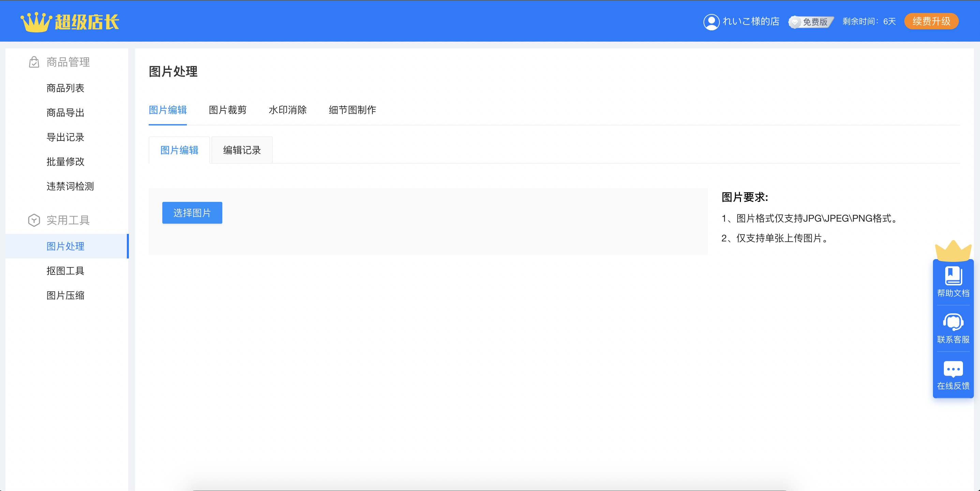Screen dimensions: 980x491
Task: Click the gold crown above help panel
Action: click(x=953, y=251)
